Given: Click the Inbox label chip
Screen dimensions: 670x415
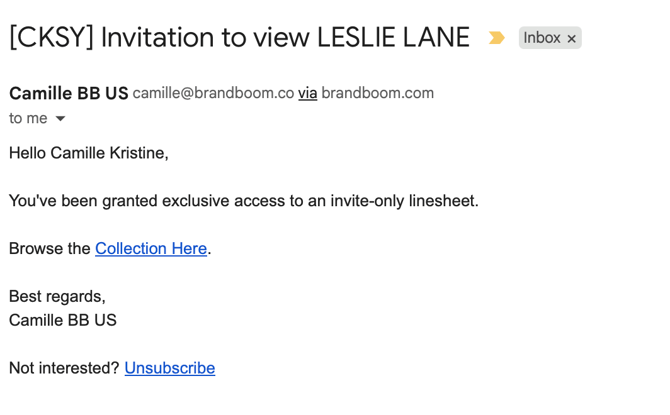Looking at the screenshot, I should 541,38.
